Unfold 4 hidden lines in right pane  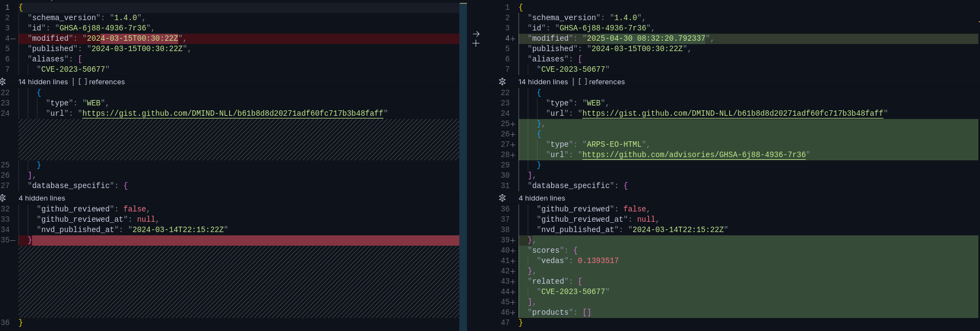pos(502,198)
